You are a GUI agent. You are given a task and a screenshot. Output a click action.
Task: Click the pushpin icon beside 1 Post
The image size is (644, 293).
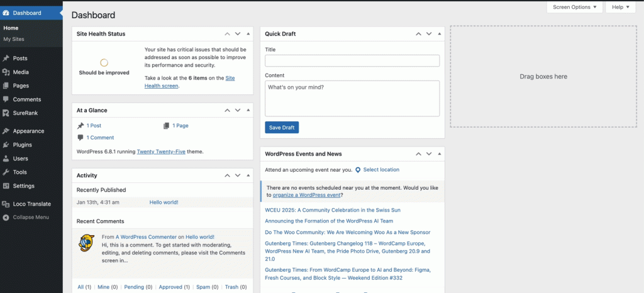tap(80, 126)
